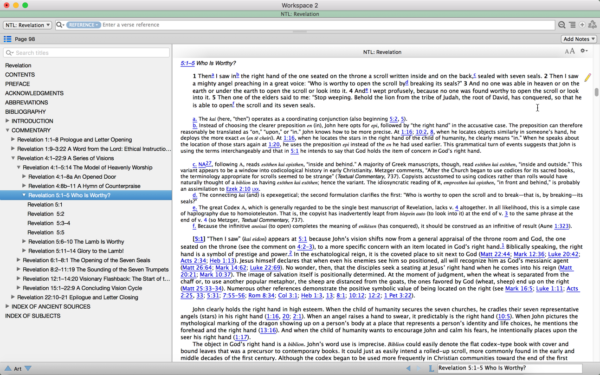Expand Revelation 6:1–8:1 Opening of the Seven Seals
The width and height of the screenshot is (600, 375).
click(x=18, y=260)
